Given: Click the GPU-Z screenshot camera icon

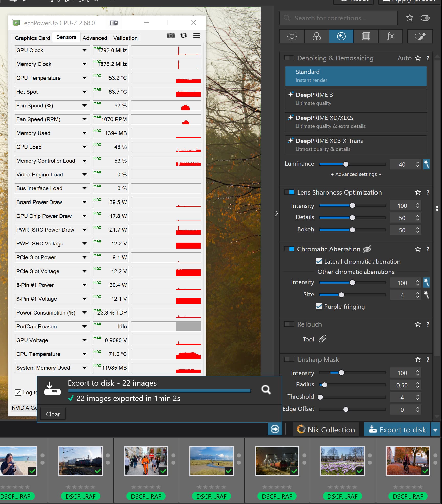Looking at the screenshot, I should pos(170,36).
